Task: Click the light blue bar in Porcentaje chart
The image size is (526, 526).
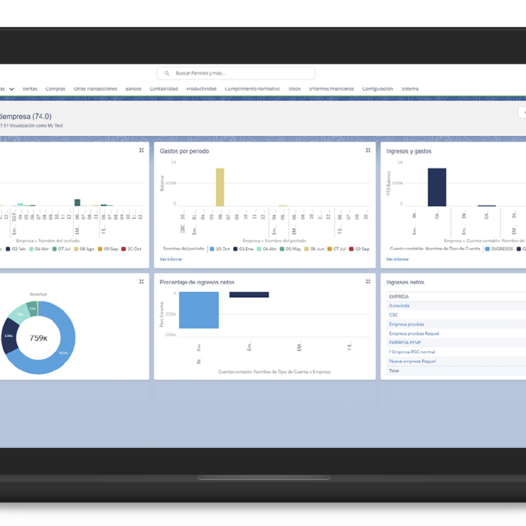Action: pyautogui.click(x=199, y=310)
